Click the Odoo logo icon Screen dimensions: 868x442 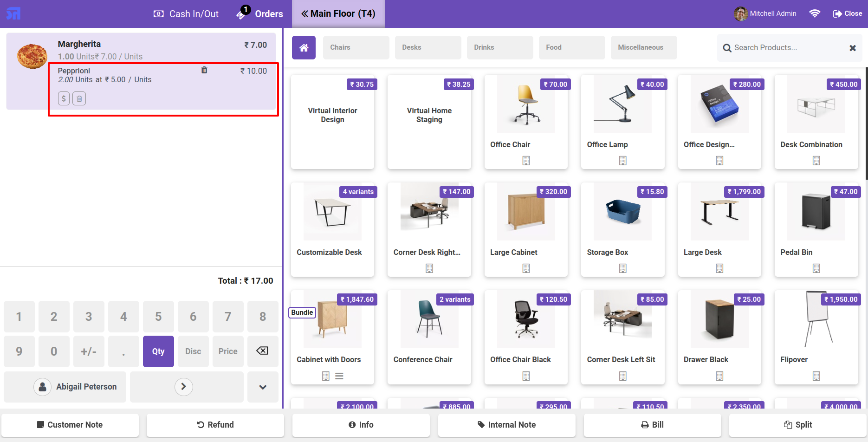pyautogui.click(x=13, y=13)
